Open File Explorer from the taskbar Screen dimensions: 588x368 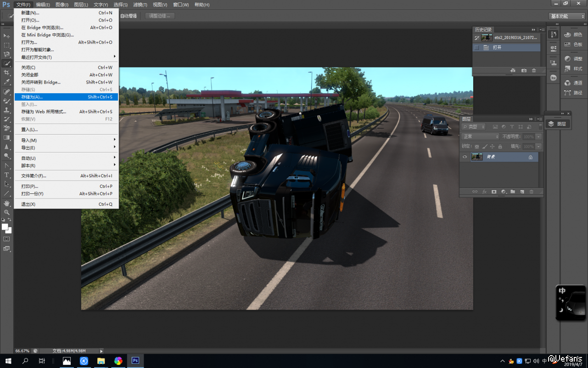click(101, 361)
